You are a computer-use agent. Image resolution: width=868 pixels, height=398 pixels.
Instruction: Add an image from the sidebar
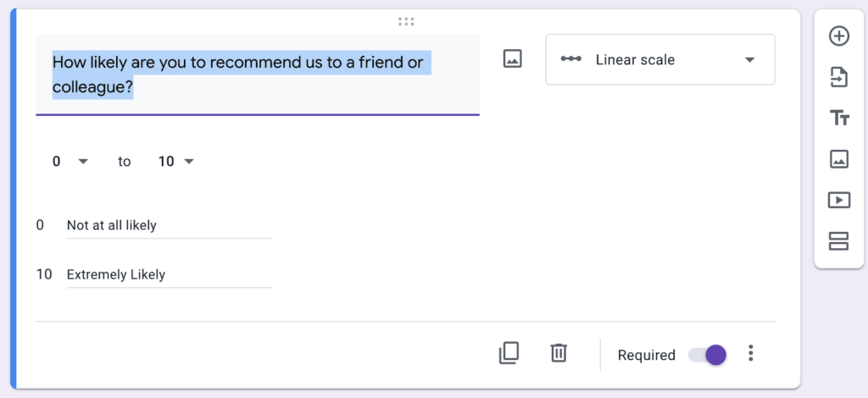tap(838, 158)
